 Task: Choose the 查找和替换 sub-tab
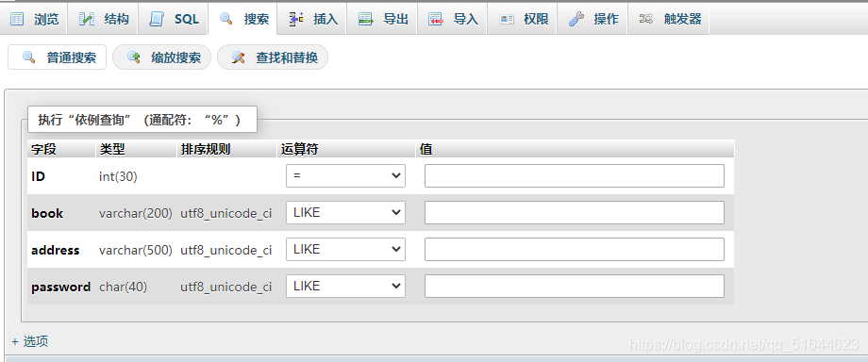pyautogui.click(x=273, y=57)
